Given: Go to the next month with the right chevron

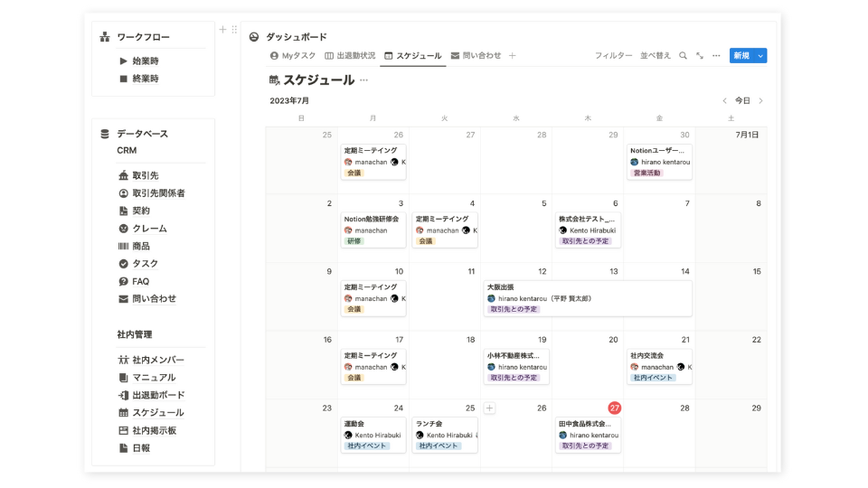Looking at the screenshot, I should pos(761,101).
